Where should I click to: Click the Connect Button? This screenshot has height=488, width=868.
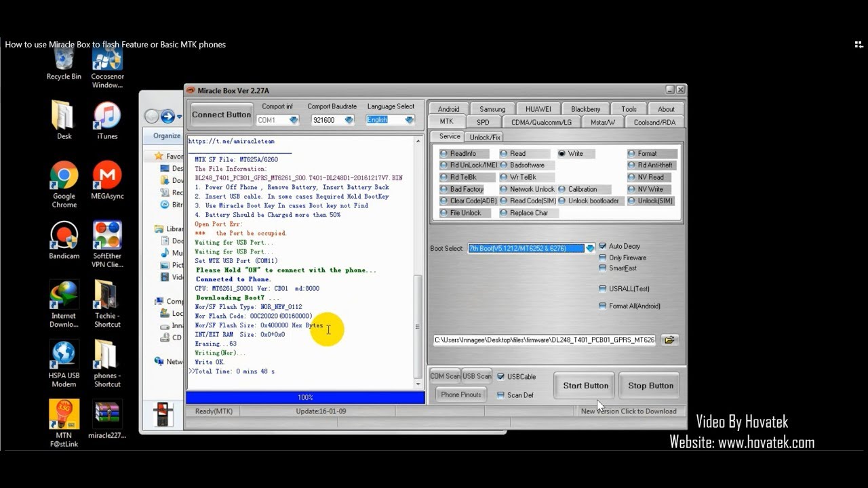(222, 115)
